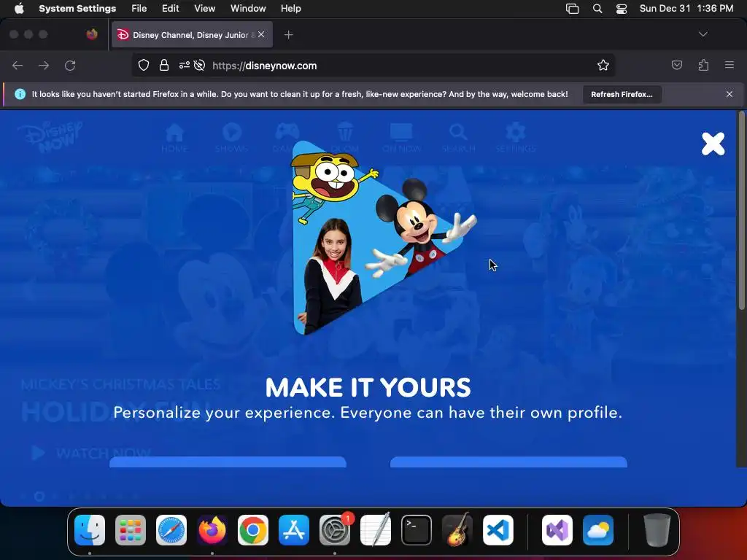Click the date and time clock
The height and width of the screenshot is (560, 747).
(686, 9)
